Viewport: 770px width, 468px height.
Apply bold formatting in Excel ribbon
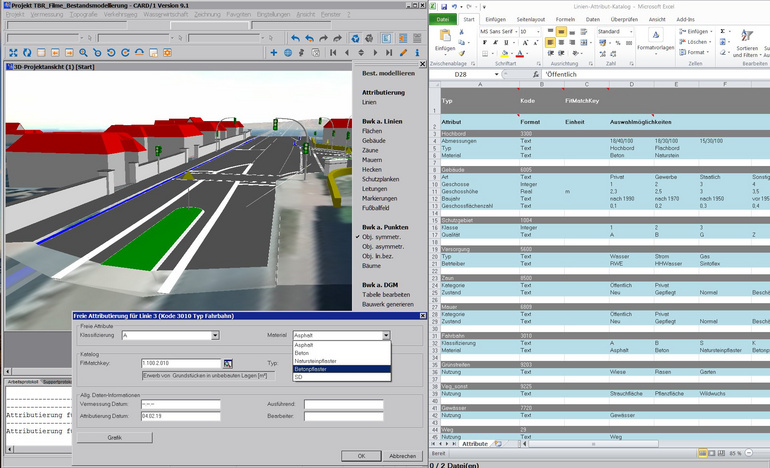pos(483,44)
